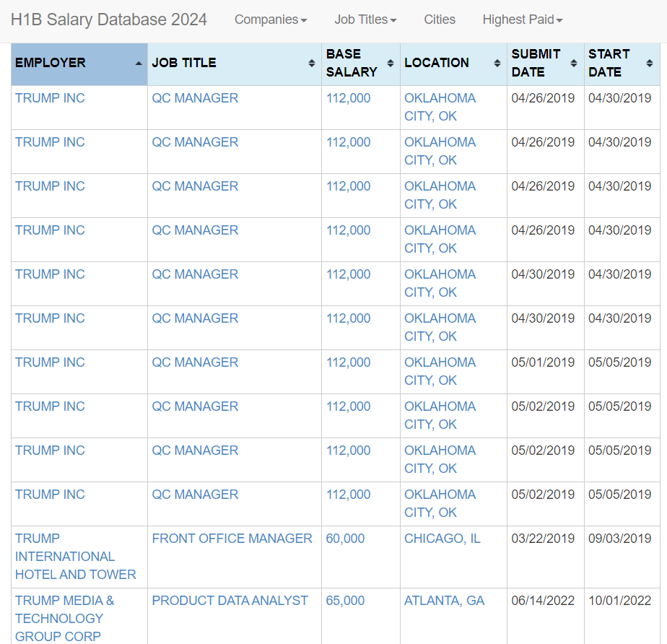
Task: Sort table by Start Date column
Action: tap(622, 64)
